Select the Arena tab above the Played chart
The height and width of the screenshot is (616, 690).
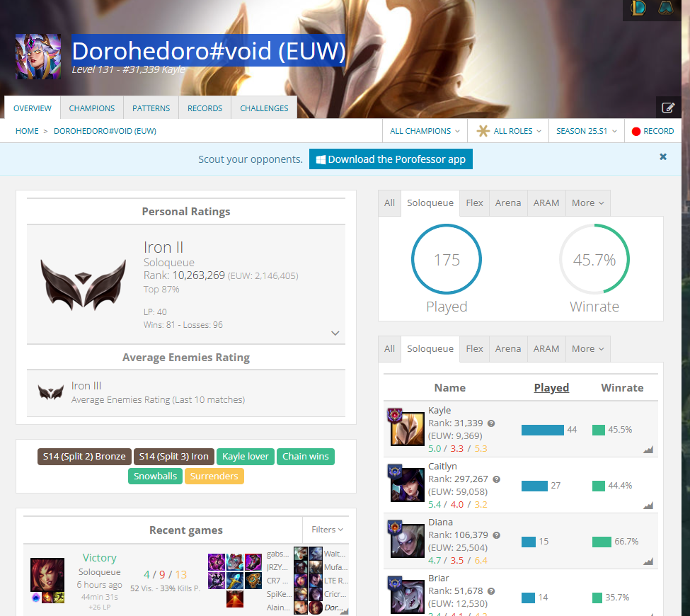click(x=508, y=203)
